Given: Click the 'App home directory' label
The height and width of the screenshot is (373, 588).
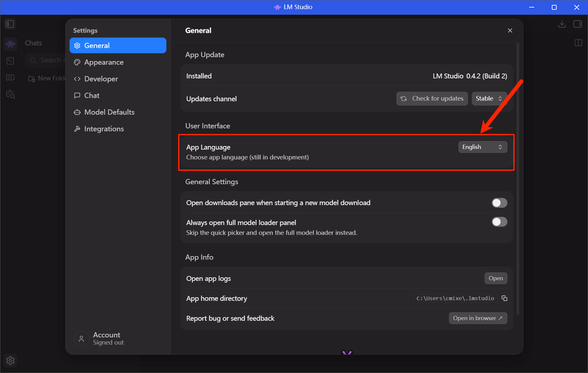Looking at the screenshot, I should [x=217, y=299].
